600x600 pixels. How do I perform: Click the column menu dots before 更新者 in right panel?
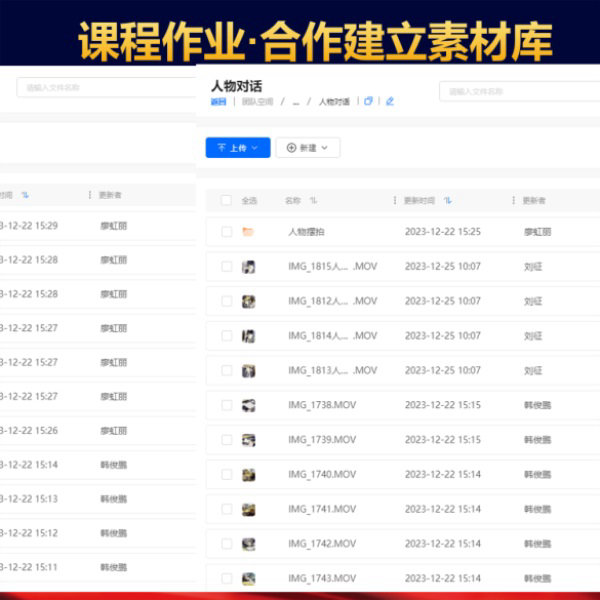tap(514, 200)
